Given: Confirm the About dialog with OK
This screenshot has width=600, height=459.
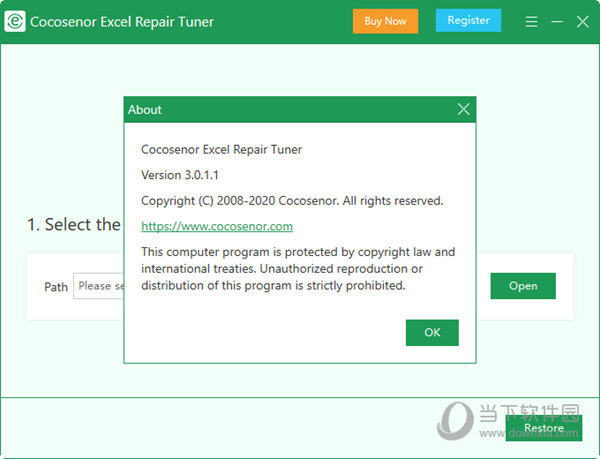Looking at the screenshot, I should [432, 332].
